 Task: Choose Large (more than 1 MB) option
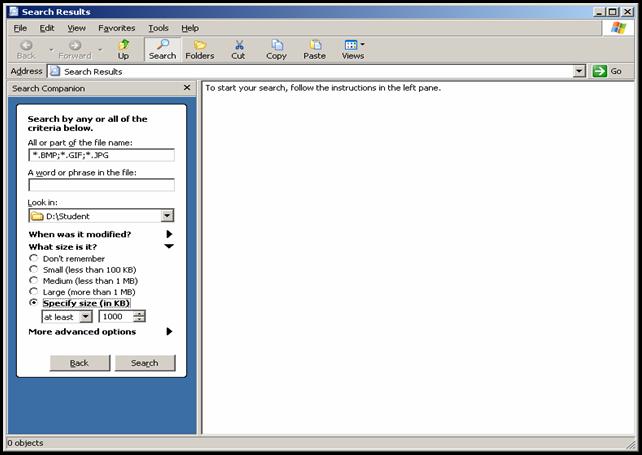[x=34, y=292]
